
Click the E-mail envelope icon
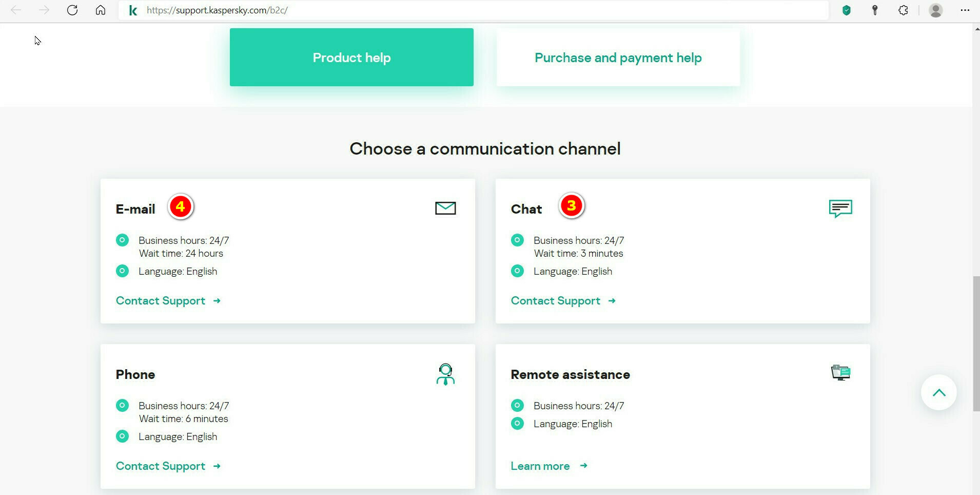[445, 208]
